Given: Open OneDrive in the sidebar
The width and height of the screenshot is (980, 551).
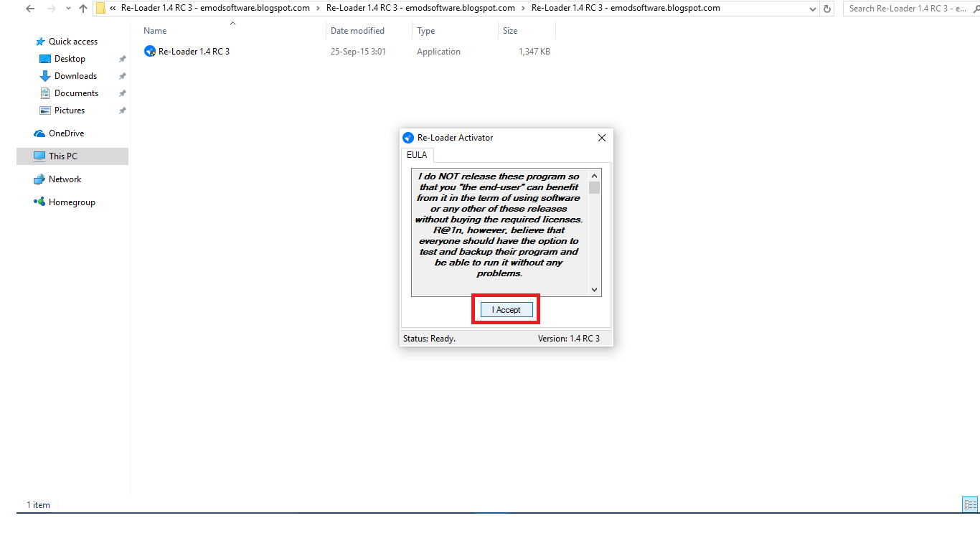Looking at the screenshot, I should coord(66,133).
